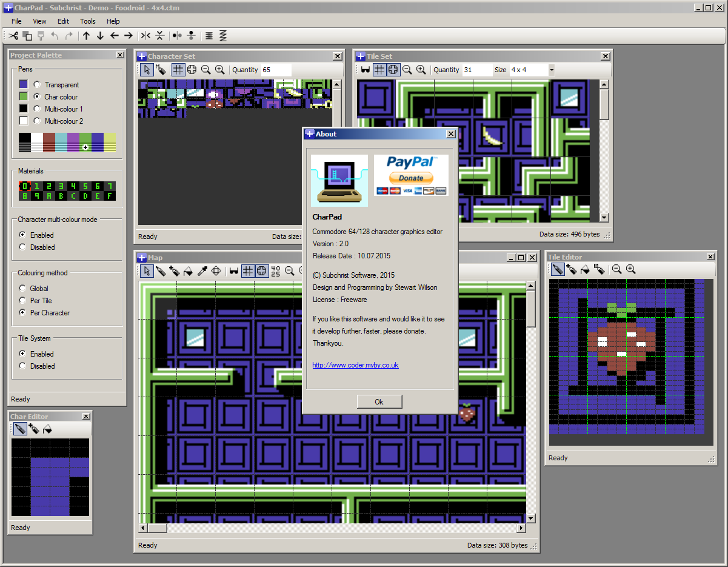Screen dimensions: 728x567
Task: Select the pencil tool in Tile Editor
Action: (558, 269)
